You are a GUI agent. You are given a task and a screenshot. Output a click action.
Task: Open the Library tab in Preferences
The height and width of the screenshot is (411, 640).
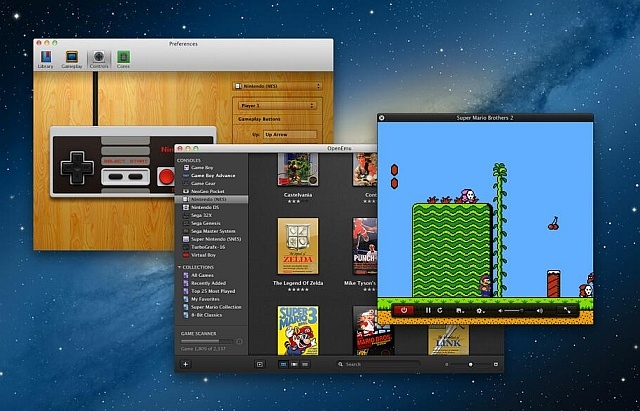[x=45, y=60]
